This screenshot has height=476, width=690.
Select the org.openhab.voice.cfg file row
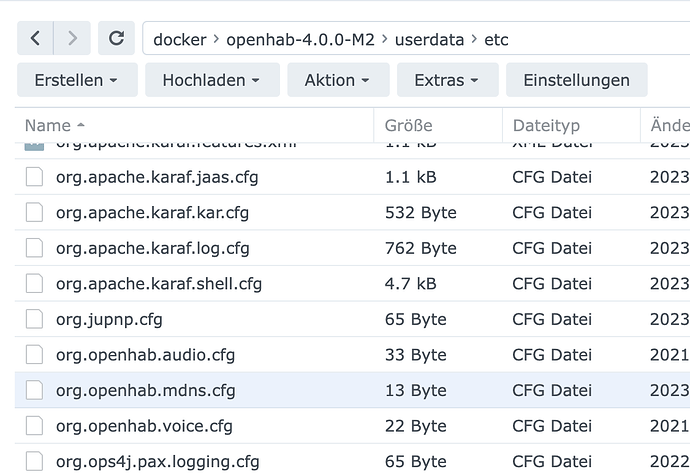[x=144, y=426]
